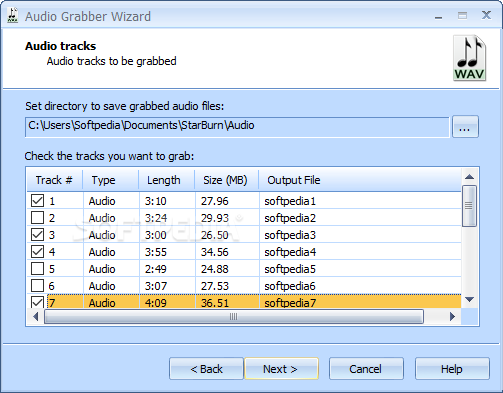Go to previous step with Back
Image resolution: width=503 pixels, height=393 pixels.
click(x=206, y=369)
